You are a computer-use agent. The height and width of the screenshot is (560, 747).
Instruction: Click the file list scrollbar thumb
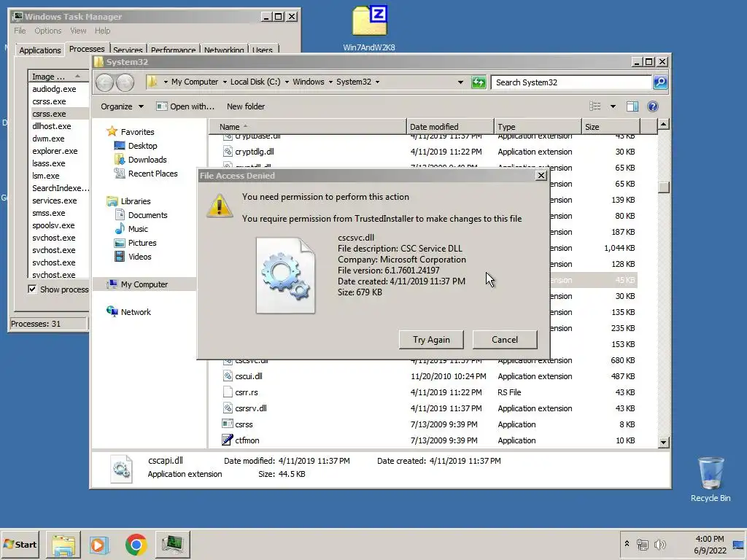pos(664,187)
